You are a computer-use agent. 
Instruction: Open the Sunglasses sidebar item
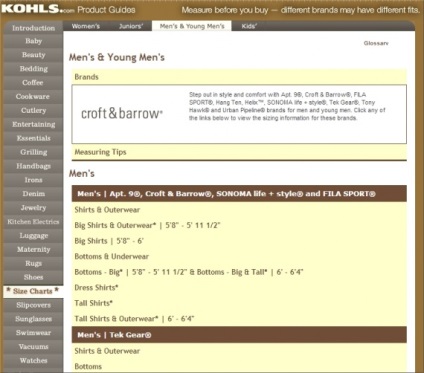point(33,319)
